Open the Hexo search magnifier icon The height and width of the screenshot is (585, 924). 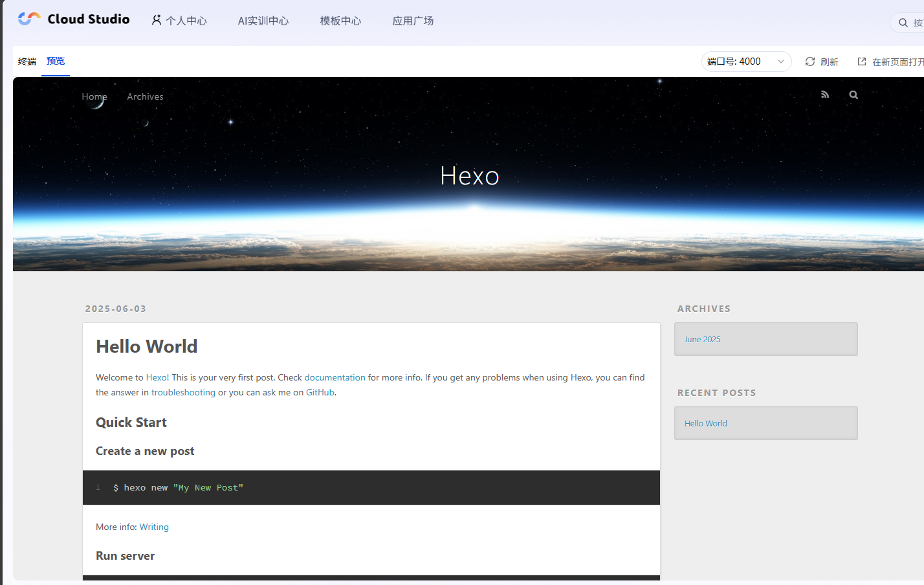pyautogui.click(x=853, y=94)
